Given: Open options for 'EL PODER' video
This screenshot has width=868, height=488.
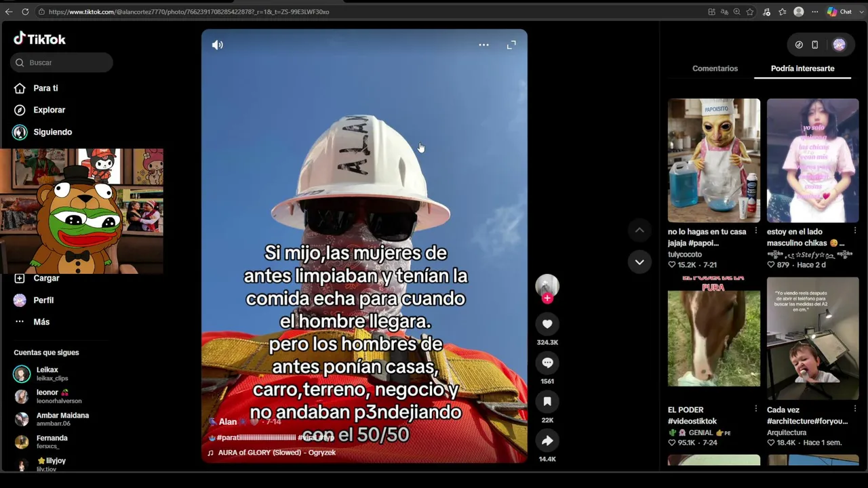Looking at the screenshot, I should click(756, 409).
